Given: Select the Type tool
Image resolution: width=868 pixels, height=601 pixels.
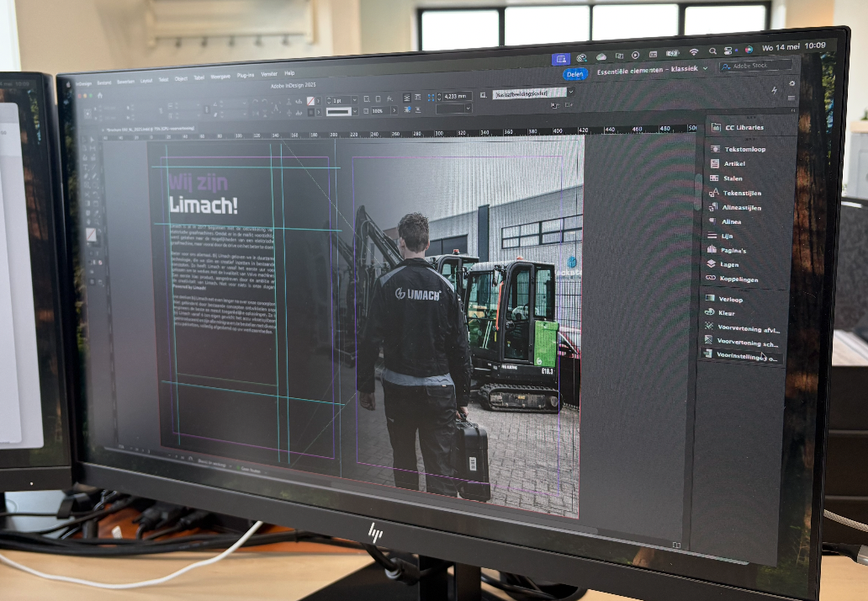Looking at the screenshot, I should point(87,167).
